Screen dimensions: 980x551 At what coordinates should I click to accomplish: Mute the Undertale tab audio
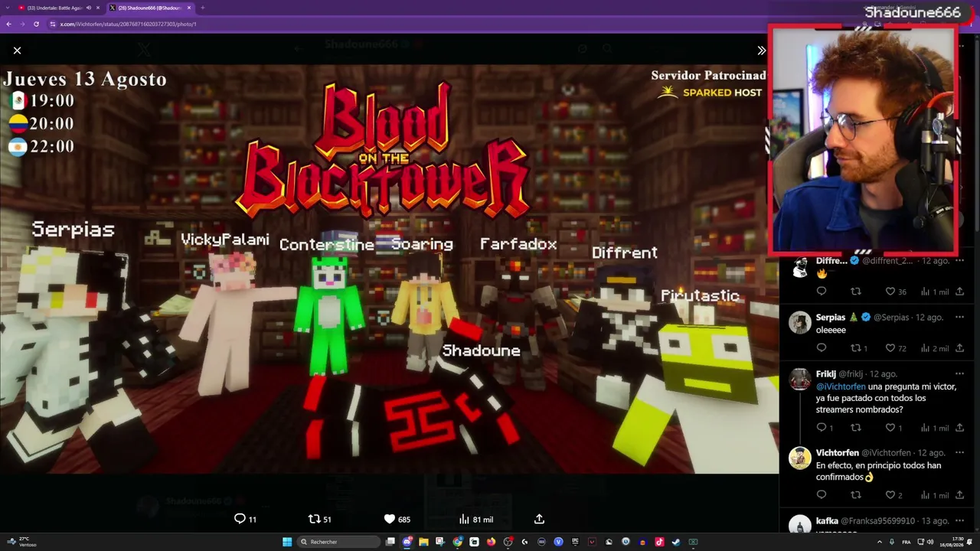(x=89, y=8)
